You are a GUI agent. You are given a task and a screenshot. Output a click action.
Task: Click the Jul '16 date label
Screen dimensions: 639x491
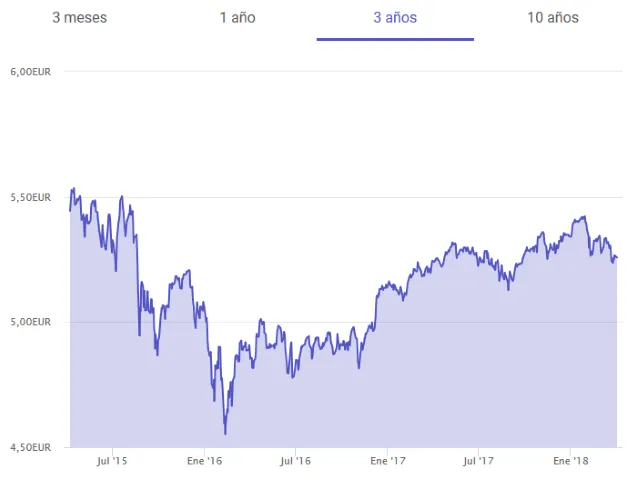pyautogui.click(x=295, y=462)
